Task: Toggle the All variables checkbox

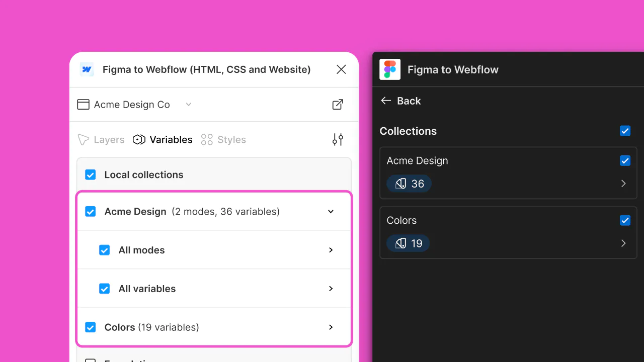Action: (105, 289)
